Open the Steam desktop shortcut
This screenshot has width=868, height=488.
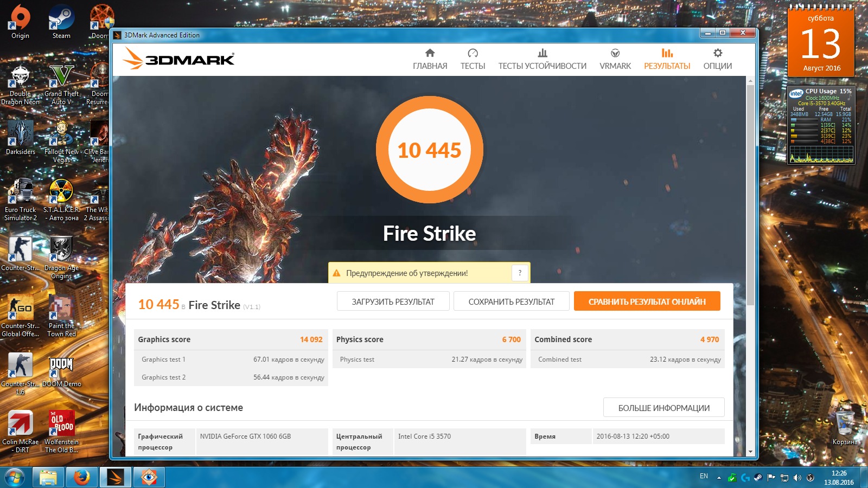[x=61, y=22]
